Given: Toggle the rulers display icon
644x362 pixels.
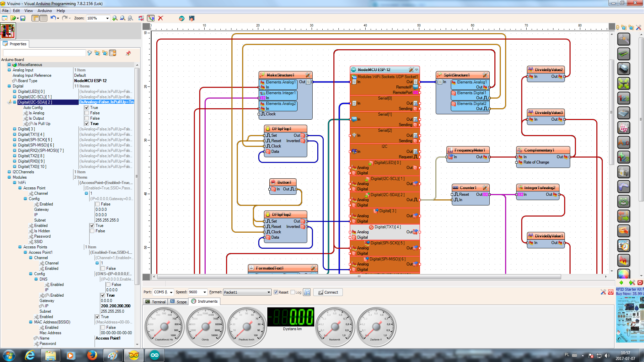Looking at the screenshot, I should click(x=35, y=18).
